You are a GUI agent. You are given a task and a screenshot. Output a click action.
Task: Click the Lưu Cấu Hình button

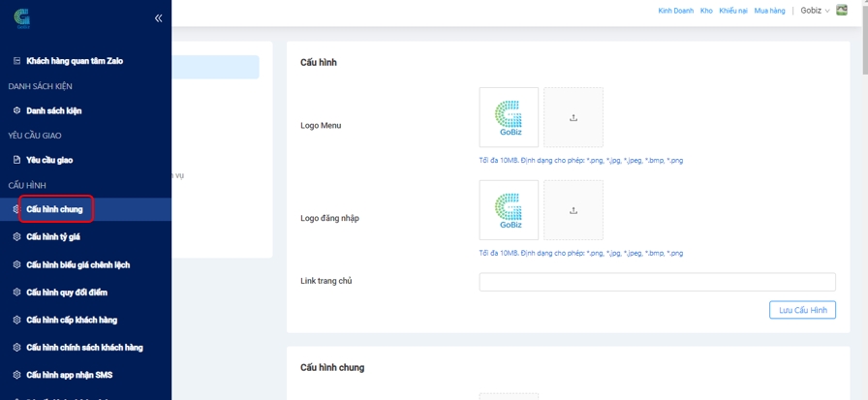[802, 310]
